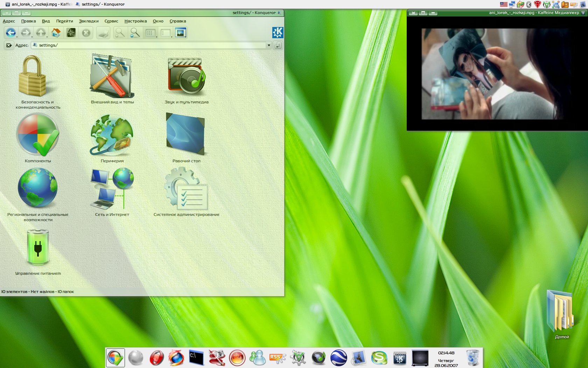
Task: Open the location history dropdown arrow
Action: pyautogui.click(x=269, y=45)
